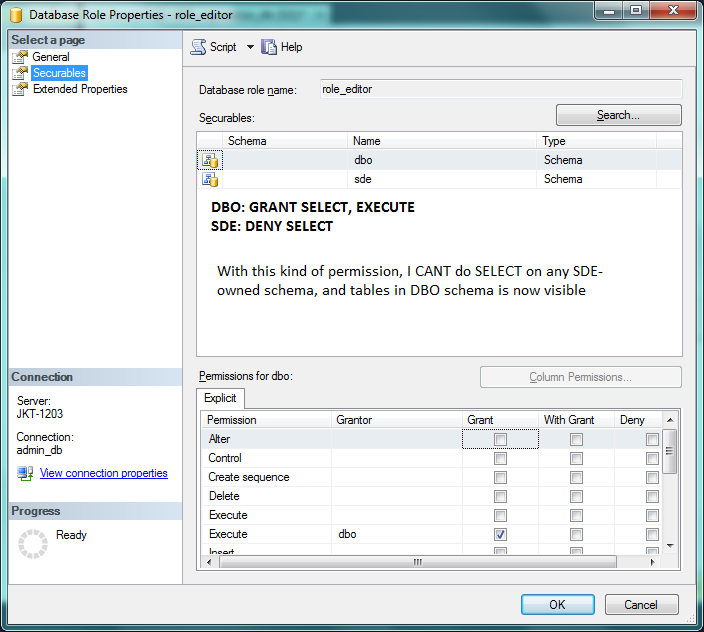Check Deny for Execute dbo row

pyautogui.click(x=652, y=535)
